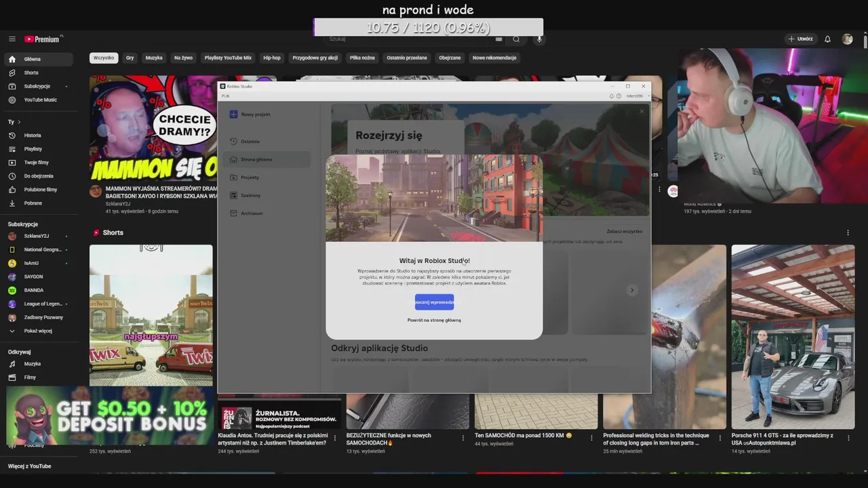Open the 'League of Legen...' subscription
Viewport: 868px width, 488px height.
click(x=40, y=304)
